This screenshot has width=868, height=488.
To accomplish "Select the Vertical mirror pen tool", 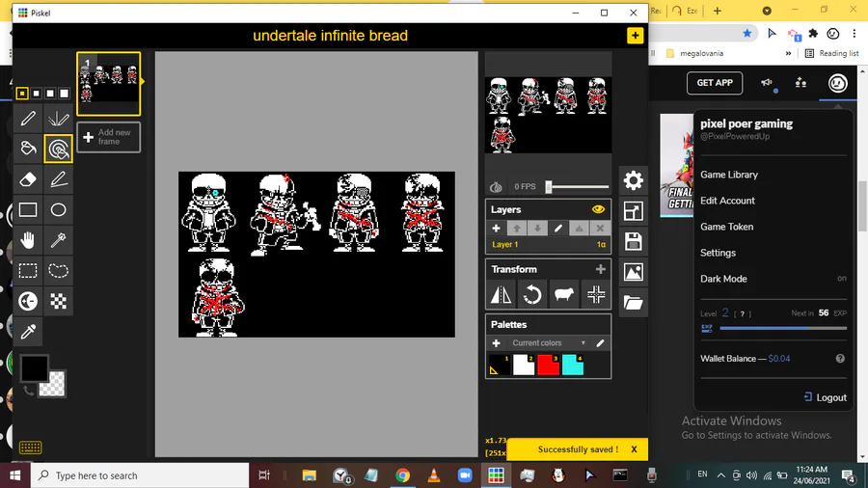I will [58, 119].
